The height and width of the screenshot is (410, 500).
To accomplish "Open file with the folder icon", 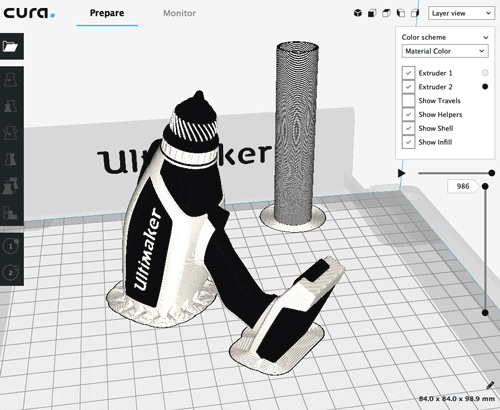I will [11, 46].
